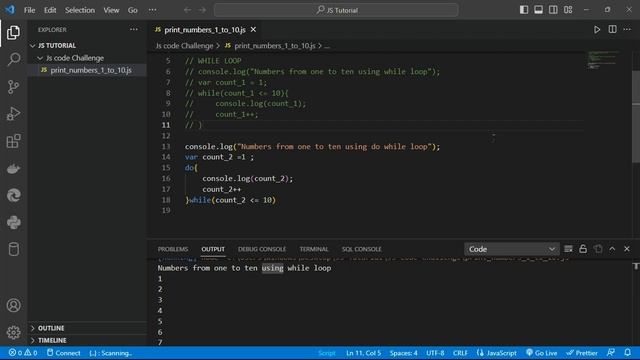This screenshot has height=360, width=640.
Task: Toggle output auto scroll lock
Action: pyautogui.click(x=583, y=249)
